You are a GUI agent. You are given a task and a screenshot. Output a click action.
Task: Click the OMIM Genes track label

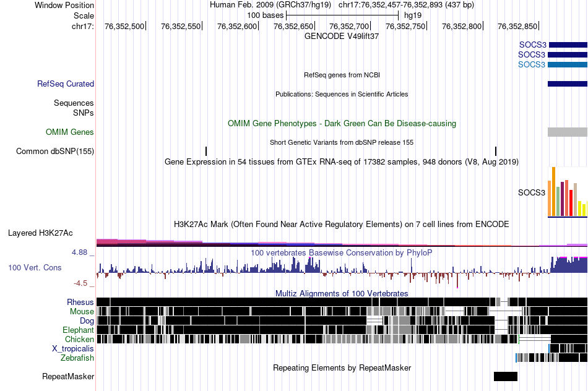pos(70,132)
